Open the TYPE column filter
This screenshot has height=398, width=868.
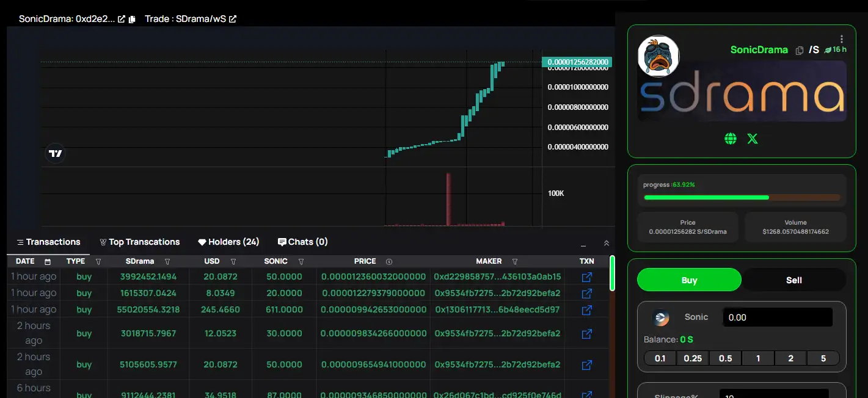[x=98, y=261]
